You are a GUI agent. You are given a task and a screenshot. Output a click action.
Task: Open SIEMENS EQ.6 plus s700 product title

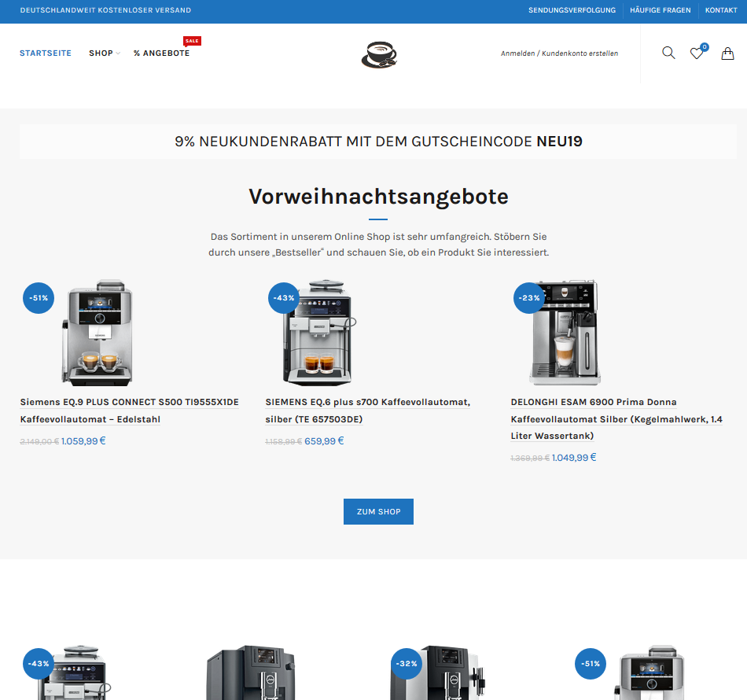tap(367, 411)
